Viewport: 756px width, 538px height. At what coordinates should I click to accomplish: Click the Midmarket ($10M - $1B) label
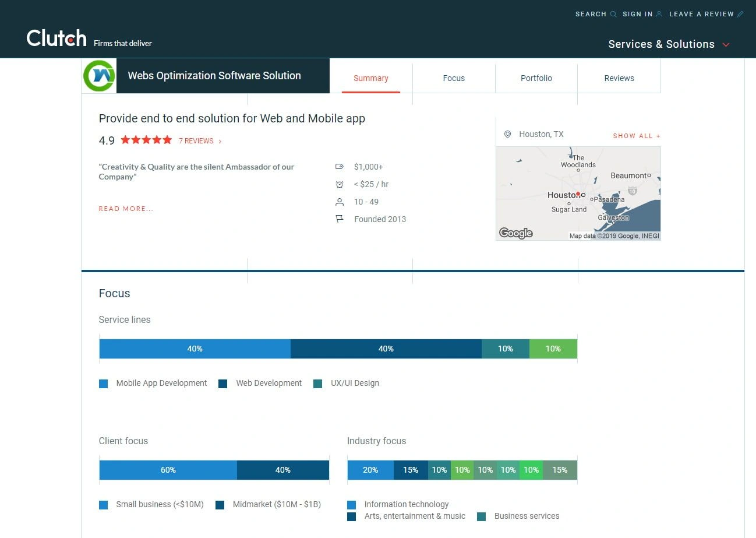click(277, 504)
